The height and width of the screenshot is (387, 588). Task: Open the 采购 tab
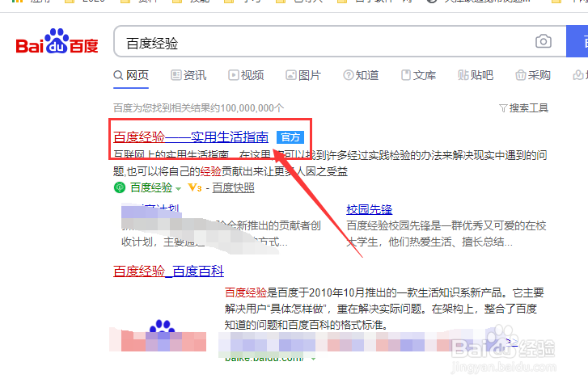(533, 75)
